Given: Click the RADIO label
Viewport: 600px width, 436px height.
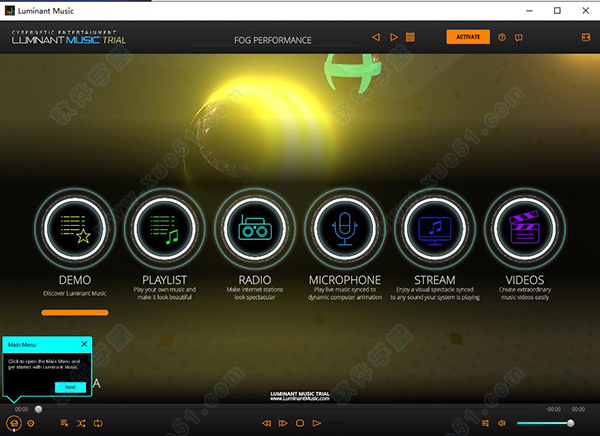Looking at the screenshot, I should [255, 280].
